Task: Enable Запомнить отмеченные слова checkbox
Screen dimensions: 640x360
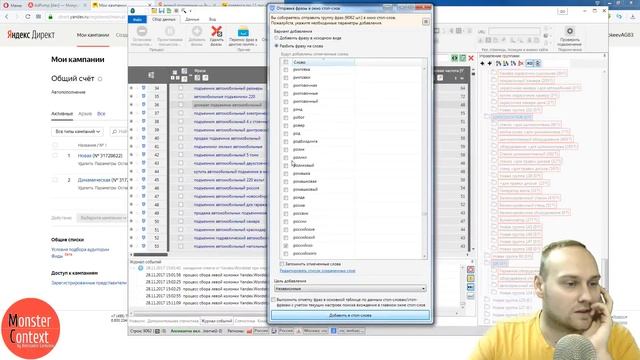Action: pyautogui.click(x=282, y=264)
